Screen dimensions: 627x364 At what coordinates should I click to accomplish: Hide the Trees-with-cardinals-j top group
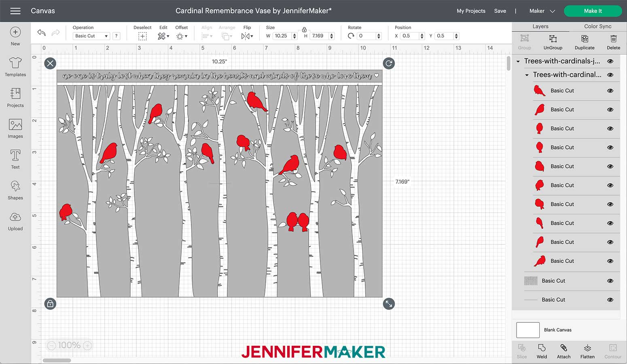tap(610, 61)
